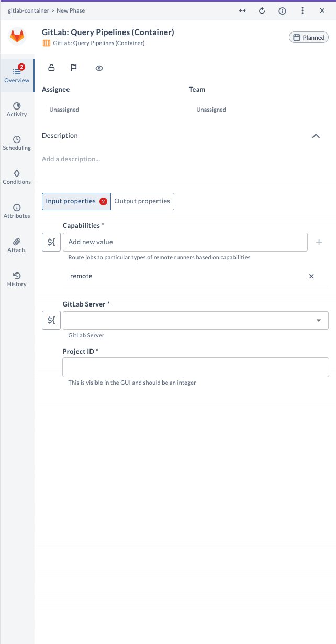Open the Conditions sidebar tab

[17, 177]
